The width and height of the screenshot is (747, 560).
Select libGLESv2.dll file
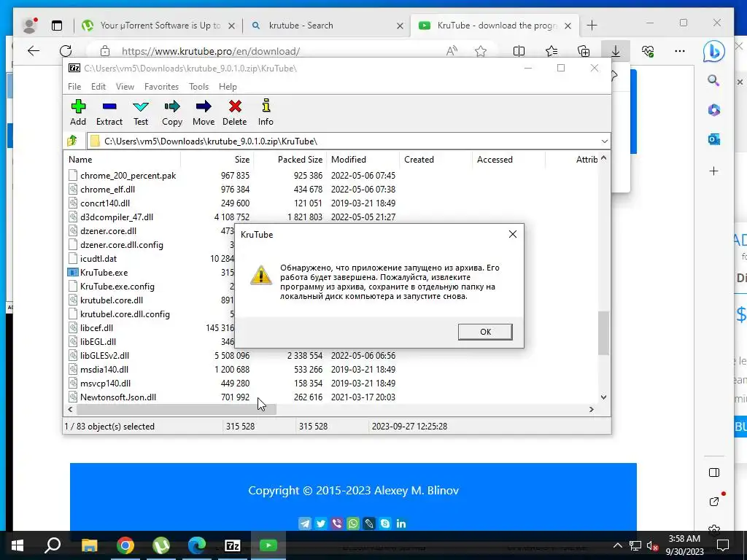(105, 355)
